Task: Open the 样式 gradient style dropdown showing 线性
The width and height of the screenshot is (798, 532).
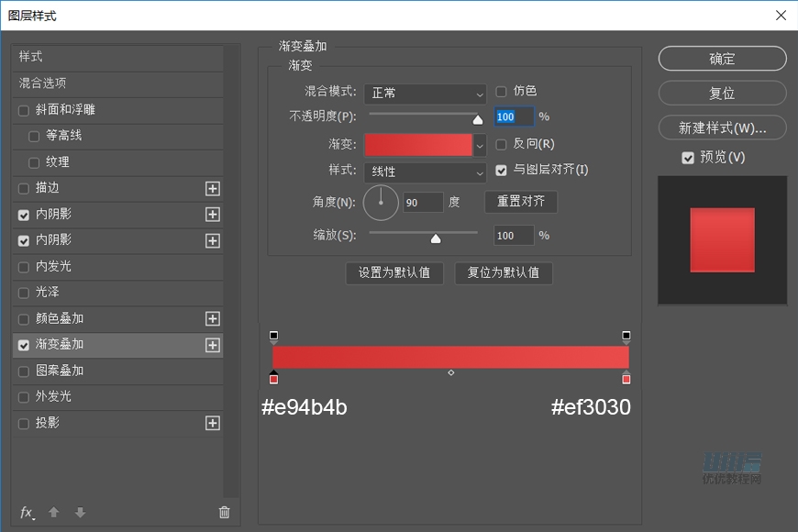Action: click(425, 172)
